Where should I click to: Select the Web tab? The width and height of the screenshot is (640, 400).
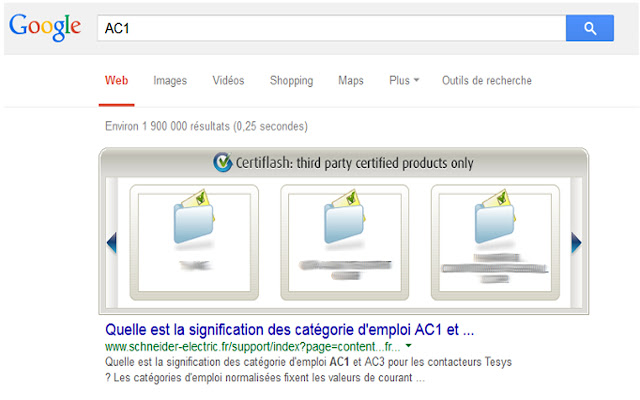tap(116, 80)
